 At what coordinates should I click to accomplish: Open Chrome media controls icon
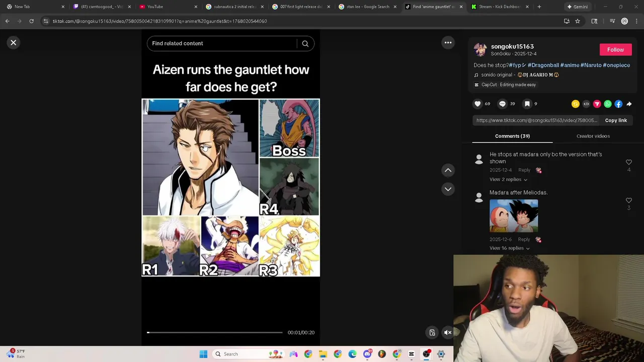click(x=612, y=21)
